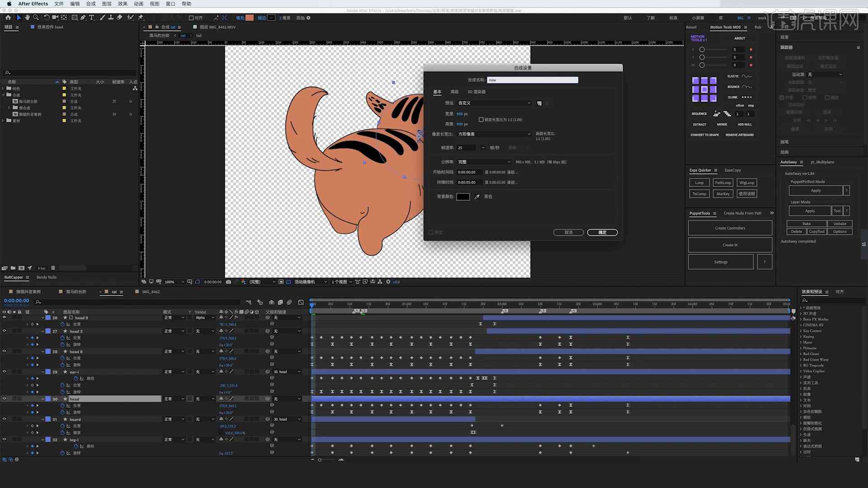Image resolution: width=868 pixels, height=488 pixels.
Task: Open the active camera view dropdown
Action: pyautogui.click(x=310, y=282)
